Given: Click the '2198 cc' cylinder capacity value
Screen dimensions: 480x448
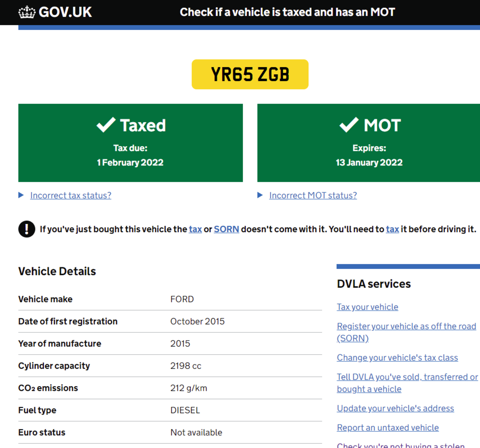Looking at the screenshot, I should 186,366.
